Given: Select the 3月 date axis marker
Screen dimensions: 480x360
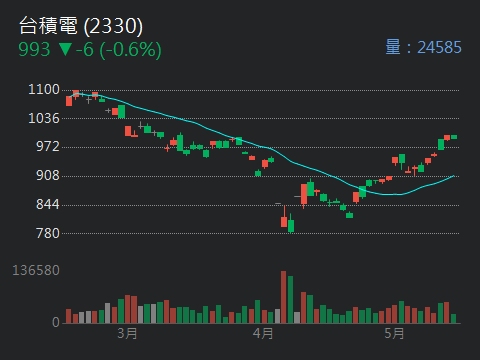Looking at the screenshot, I should pyautogui.click(x=127, y=333).
